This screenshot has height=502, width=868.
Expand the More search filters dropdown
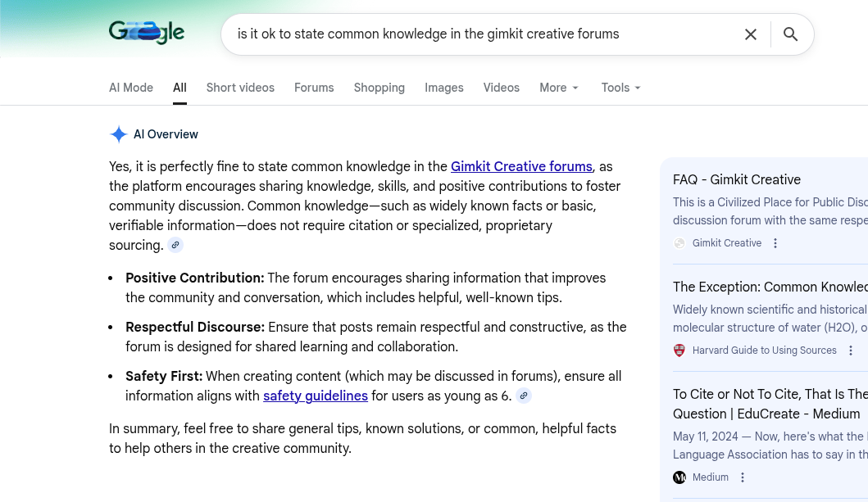(559, 88)
